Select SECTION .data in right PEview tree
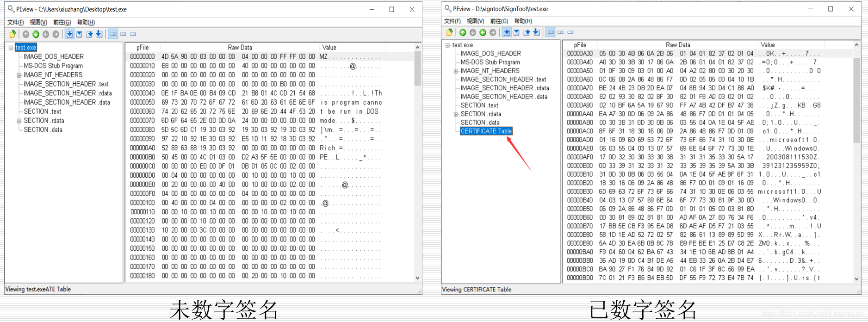868x322 pixels. (480, 123)
